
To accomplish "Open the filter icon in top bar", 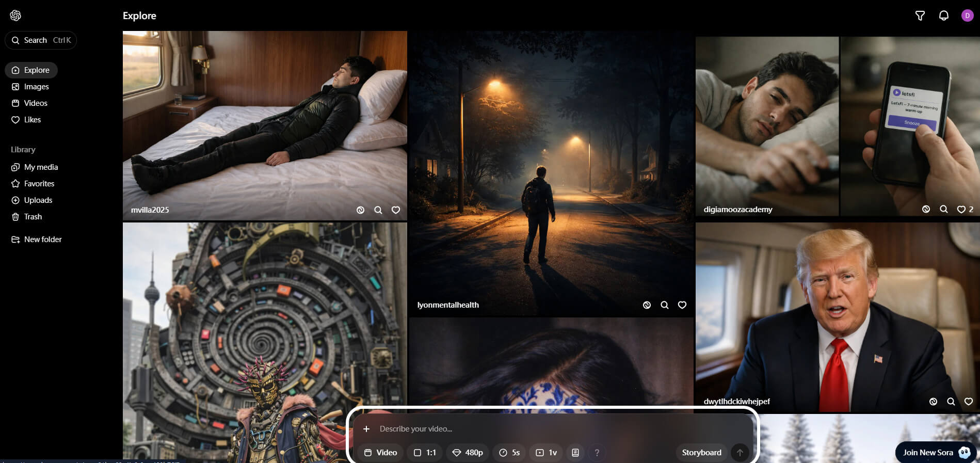I will coord(920,15).
